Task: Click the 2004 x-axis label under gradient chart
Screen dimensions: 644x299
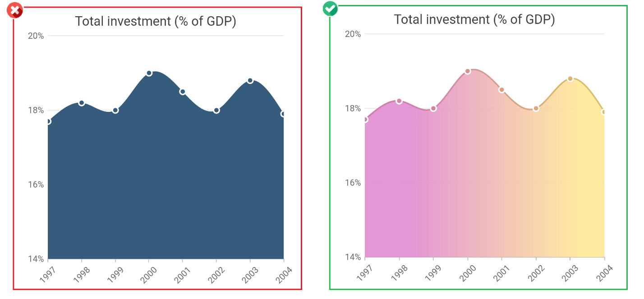Action: tap(605, 273)
